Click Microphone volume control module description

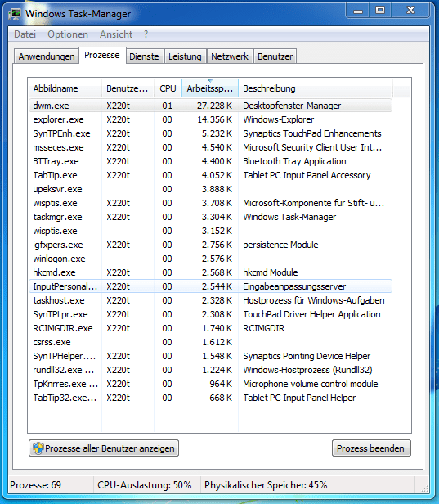point(310,384)
